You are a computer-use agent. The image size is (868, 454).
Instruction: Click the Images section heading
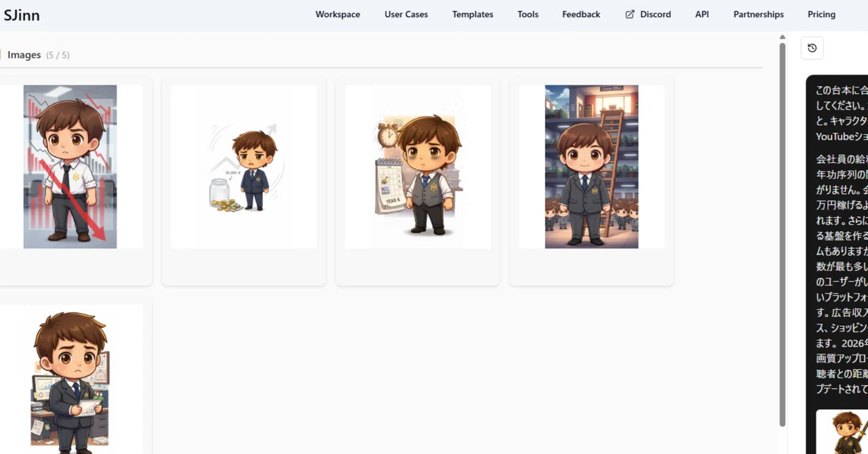(x=24, y=55)
